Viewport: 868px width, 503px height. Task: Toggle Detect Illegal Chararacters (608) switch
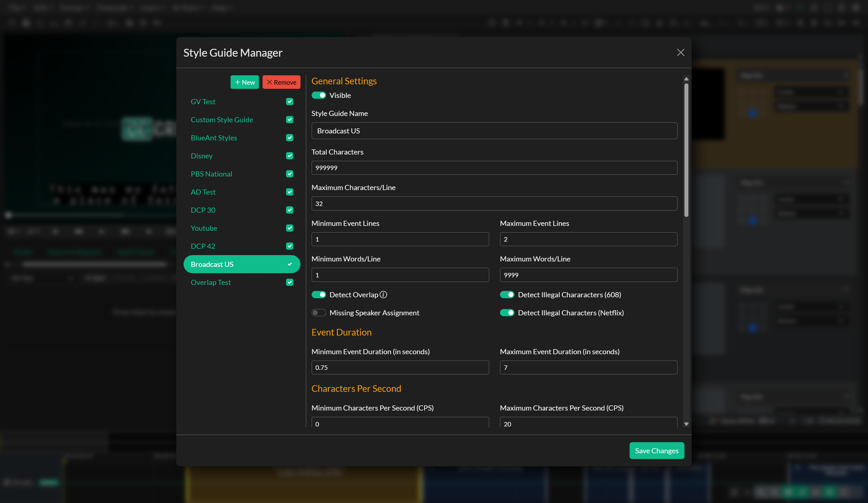[507, 295]
